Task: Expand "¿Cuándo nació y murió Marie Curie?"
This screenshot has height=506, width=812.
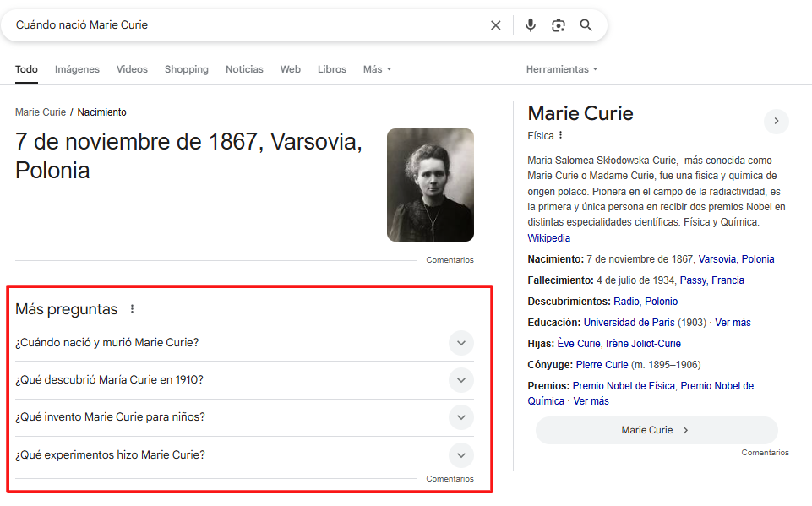Action: tap(460, 343)
